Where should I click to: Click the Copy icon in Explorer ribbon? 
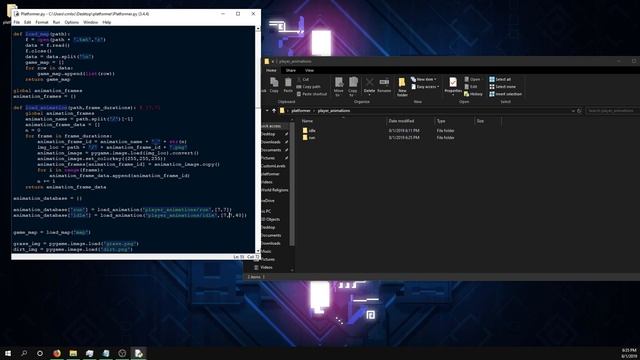pos(274,85)
